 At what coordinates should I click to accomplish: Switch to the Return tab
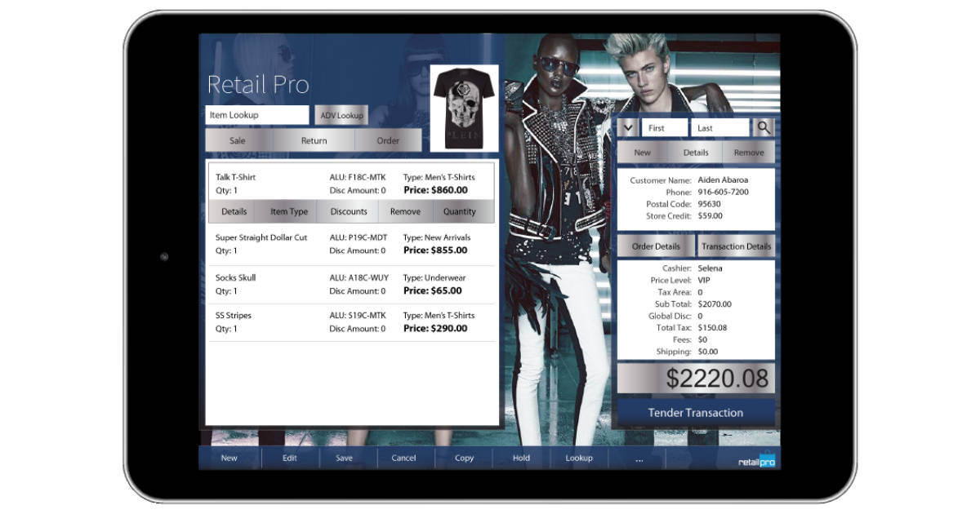(x=314, y=140)
